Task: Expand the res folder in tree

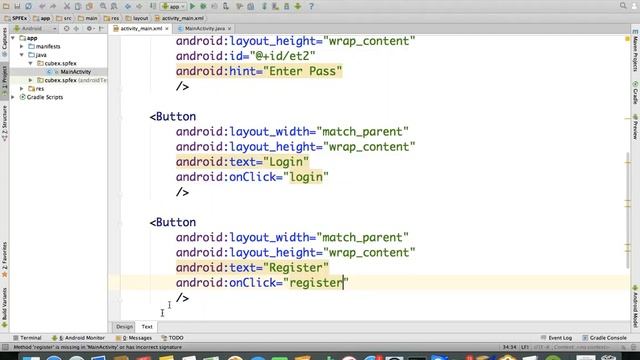Action: tap(22, 89)
